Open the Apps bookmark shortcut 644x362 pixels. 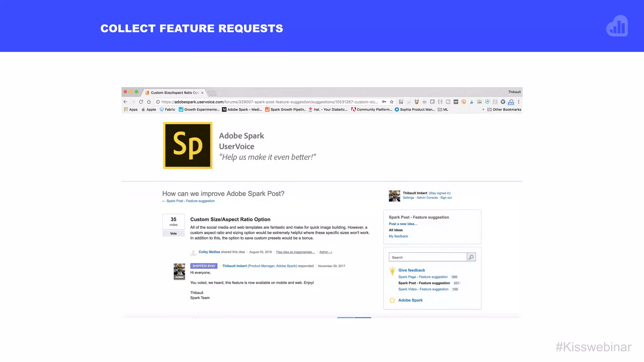click(130, 109)
